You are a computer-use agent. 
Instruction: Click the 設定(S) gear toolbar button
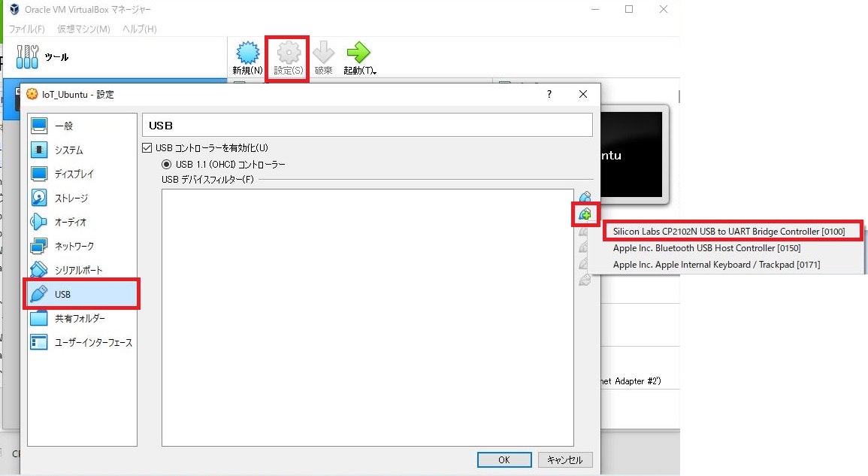pos(289,58)
